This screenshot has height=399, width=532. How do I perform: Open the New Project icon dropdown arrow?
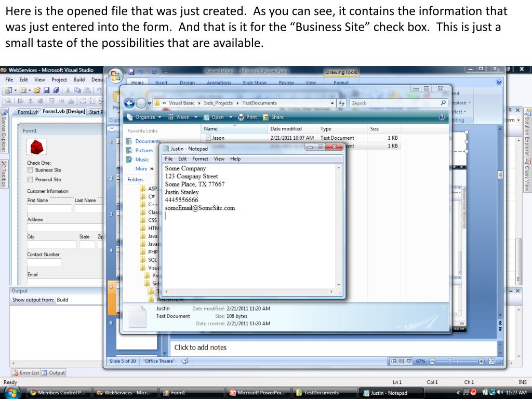pos(16,90)
